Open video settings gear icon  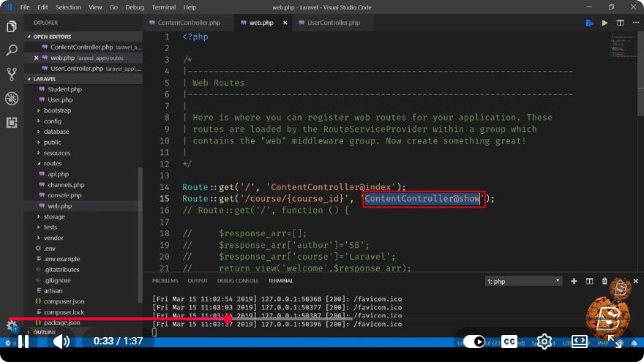click(x=544, y=342)
